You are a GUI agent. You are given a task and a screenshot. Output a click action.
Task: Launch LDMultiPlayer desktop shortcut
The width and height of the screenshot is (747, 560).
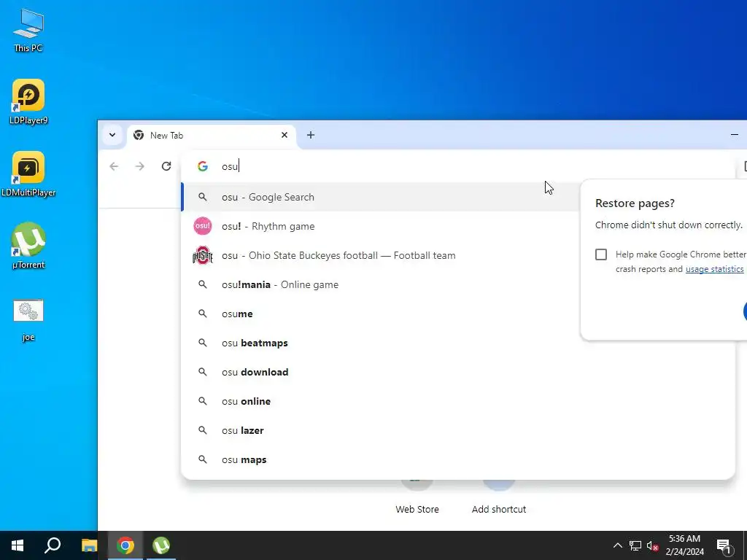click(28, 174)
